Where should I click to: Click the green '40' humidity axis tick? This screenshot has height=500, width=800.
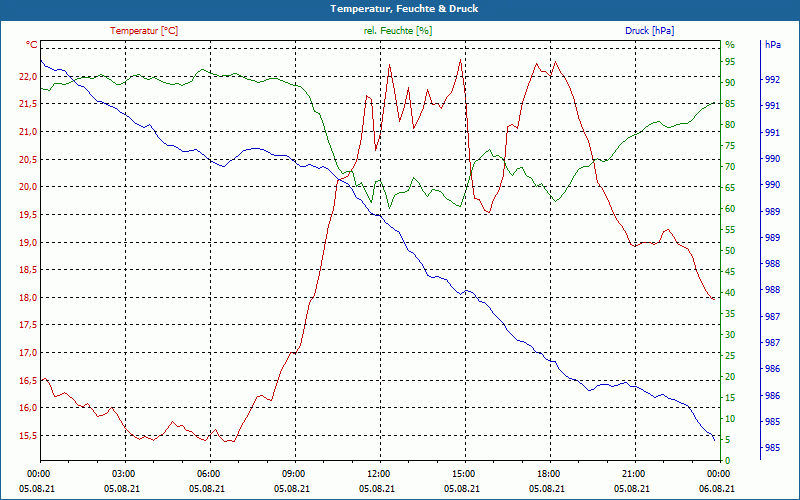coord(731,293)
